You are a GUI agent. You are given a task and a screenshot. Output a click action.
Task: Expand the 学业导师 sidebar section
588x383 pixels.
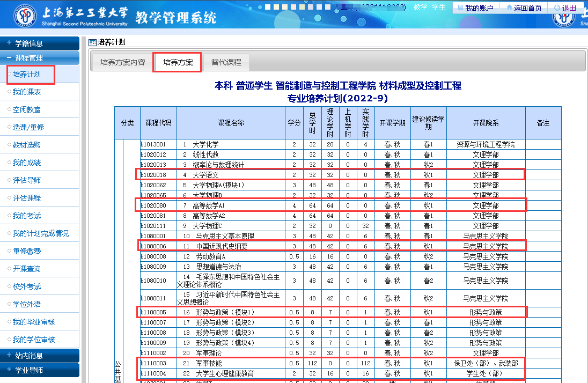pos(40,370)
